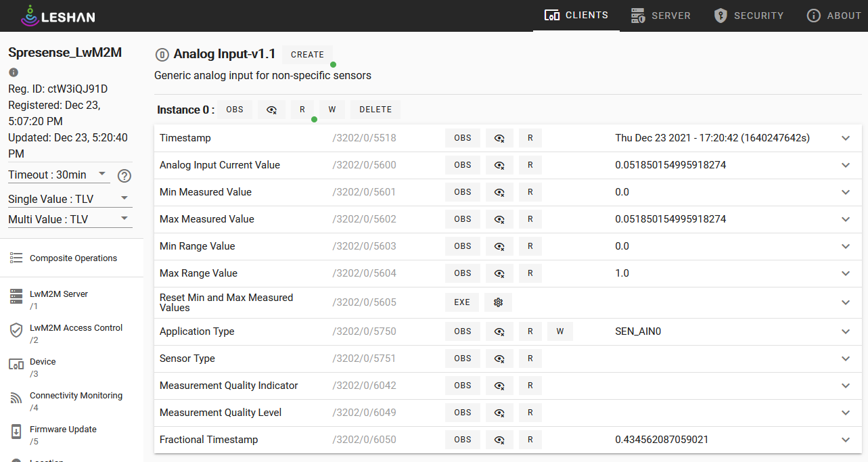Toggle passive observe eye for Instance 0
The image size is (868, 462).
coord(271,110)
